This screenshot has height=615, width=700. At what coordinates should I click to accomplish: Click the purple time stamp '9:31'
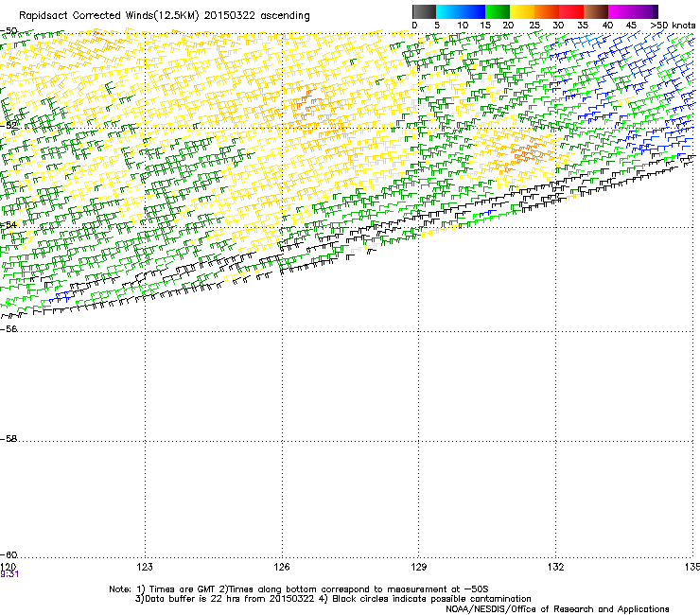point(9,574)
